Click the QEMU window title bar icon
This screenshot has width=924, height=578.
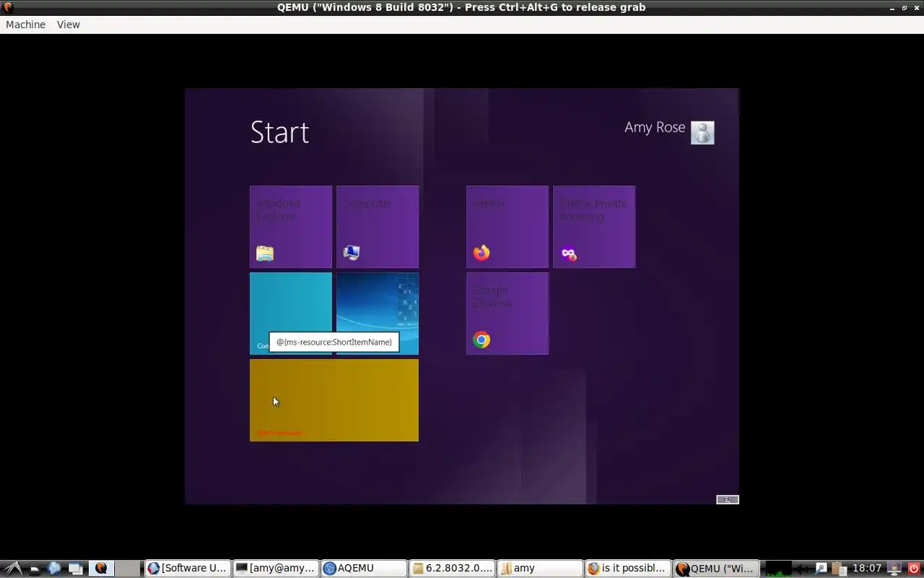click(x=7, y=7)
